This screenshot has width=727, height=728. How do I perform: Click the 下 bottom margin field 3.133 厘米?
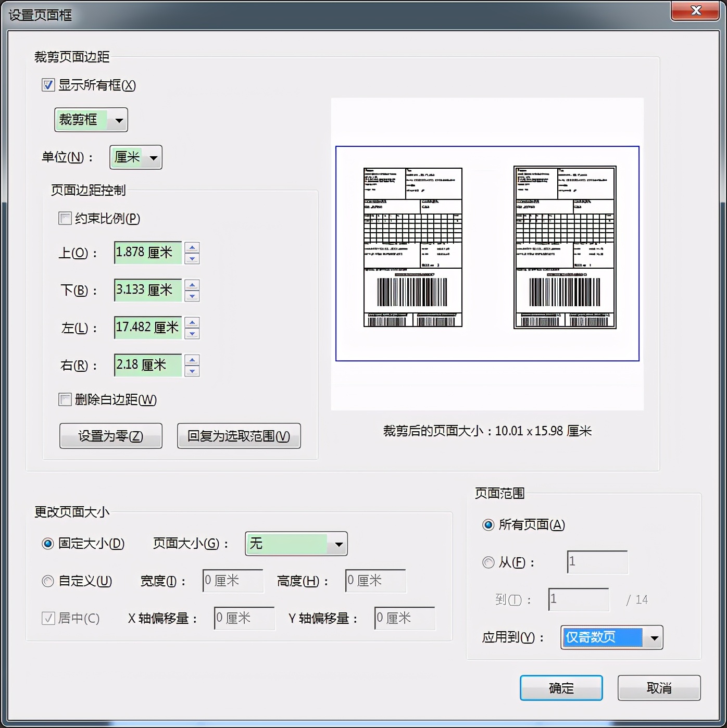[x=148, y=290]
